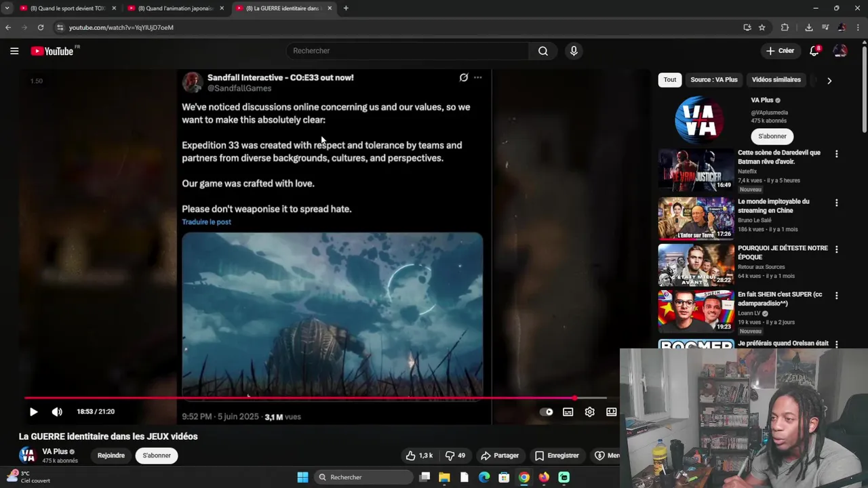Open options for SHEIN c'est SUPER video

[x=836, y=296]
